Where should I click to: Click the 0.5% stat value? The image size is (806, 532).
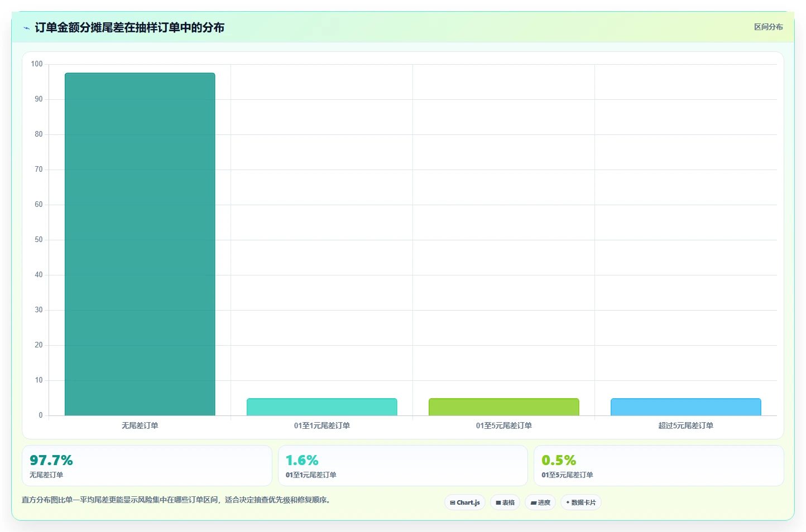click(x=559, y=460)
